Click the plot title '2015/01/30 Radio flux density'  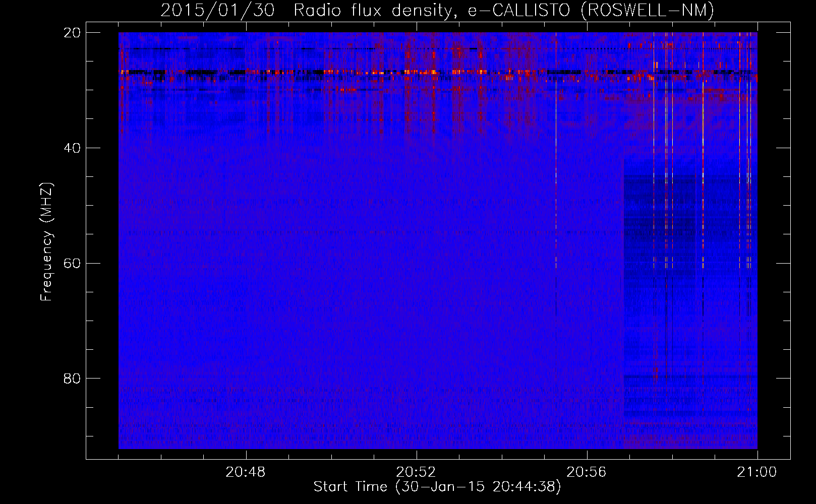(437, 11)
